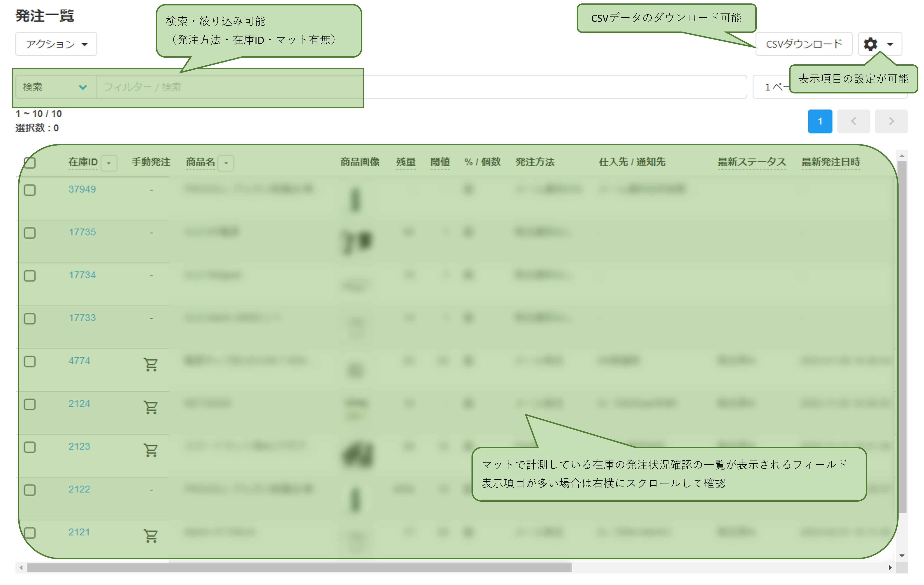Viewport: 924px width, 585px height.
Task: Click the 残量 column header
Action: pyautogui.click(x=406, y=162)
